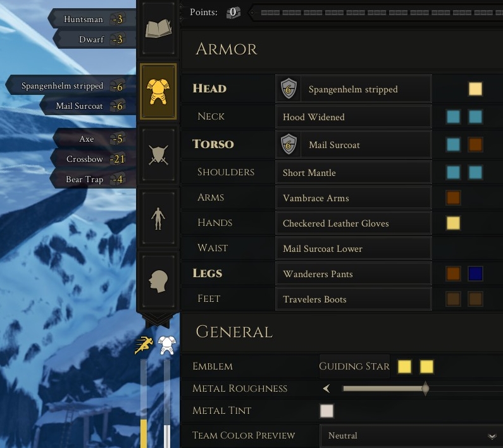Click the Guiding Star emblem button

pos(354,366)
